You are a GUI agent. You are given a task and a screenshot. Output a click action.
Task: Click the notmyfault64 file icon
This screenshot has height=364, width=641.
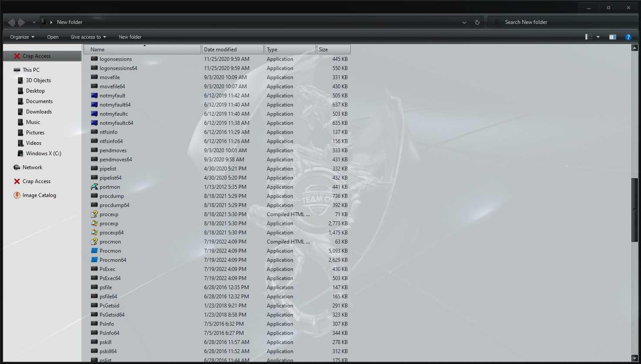(x=94, y=105)
